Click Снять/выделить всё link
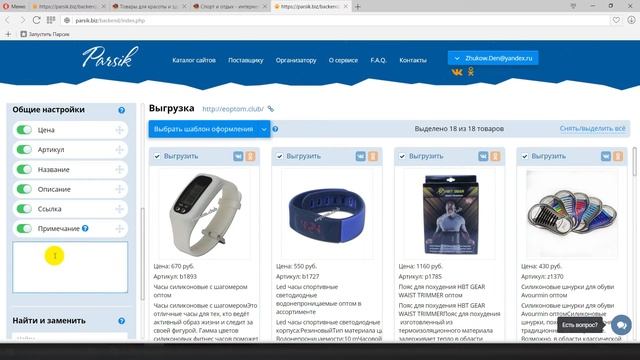This screenshot has height=360, width=640. click(x=593, y=129)
